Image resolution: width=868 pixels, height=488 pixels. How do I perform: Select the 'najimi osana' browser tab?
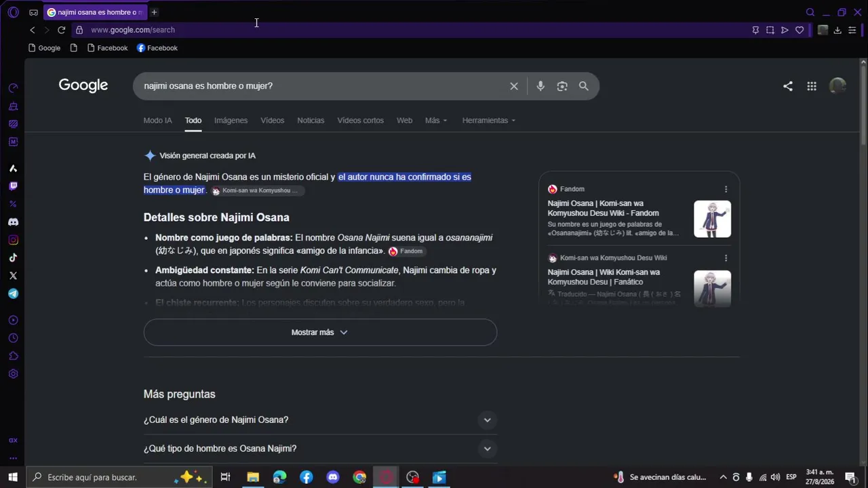coord(95,12)
